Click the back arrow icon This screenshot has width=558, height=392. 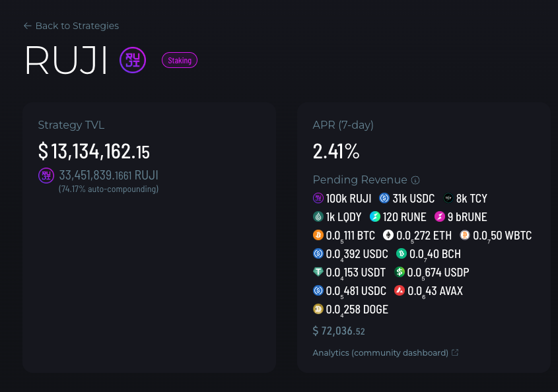point(27,26)
